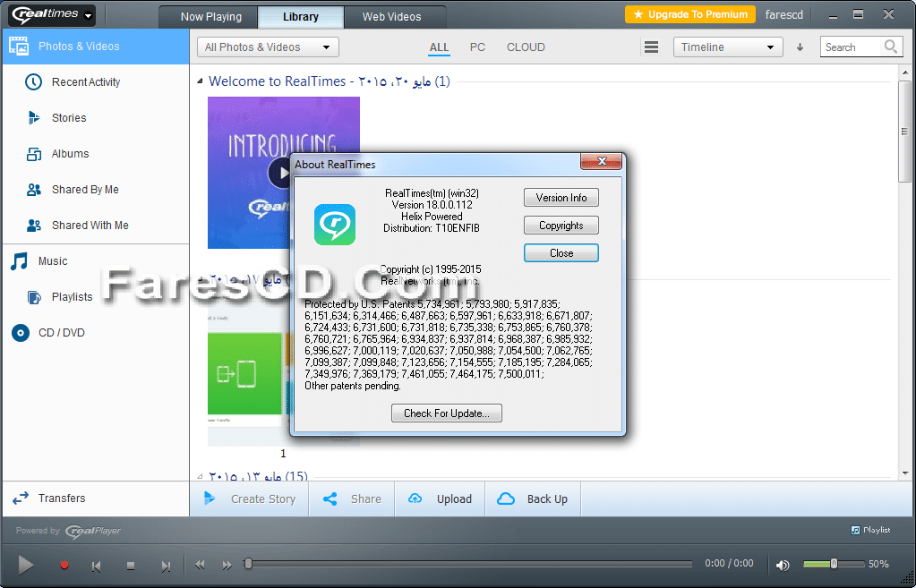Switch to the Library tab
Viewport: 916px width, 588px height.
(x=300, y=17)
